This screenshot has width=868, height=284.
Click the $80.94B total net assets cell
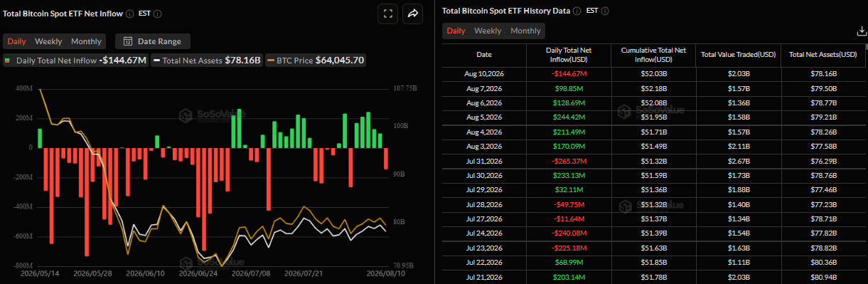coord(823,278)
